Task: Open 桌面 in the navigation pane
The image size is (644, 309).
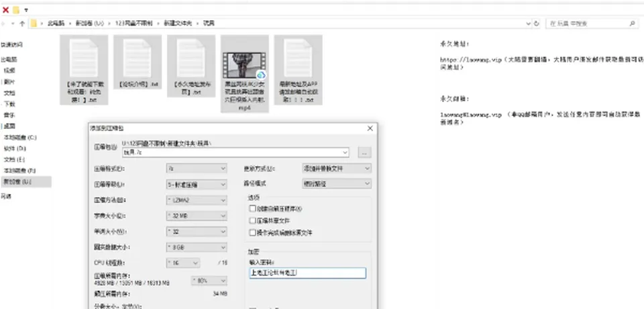Action: (x=9, y=126)
